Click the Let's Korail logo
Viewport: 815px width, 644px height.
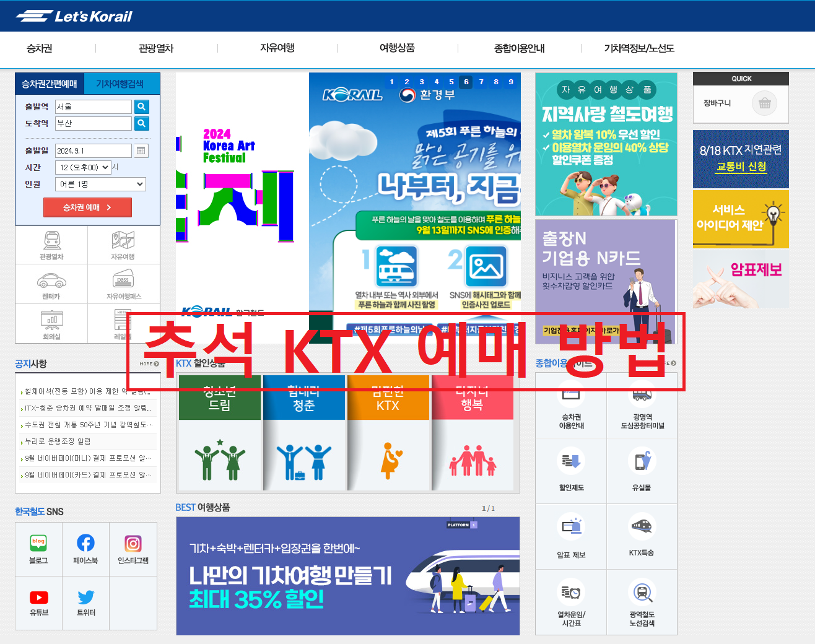(74, 16)
